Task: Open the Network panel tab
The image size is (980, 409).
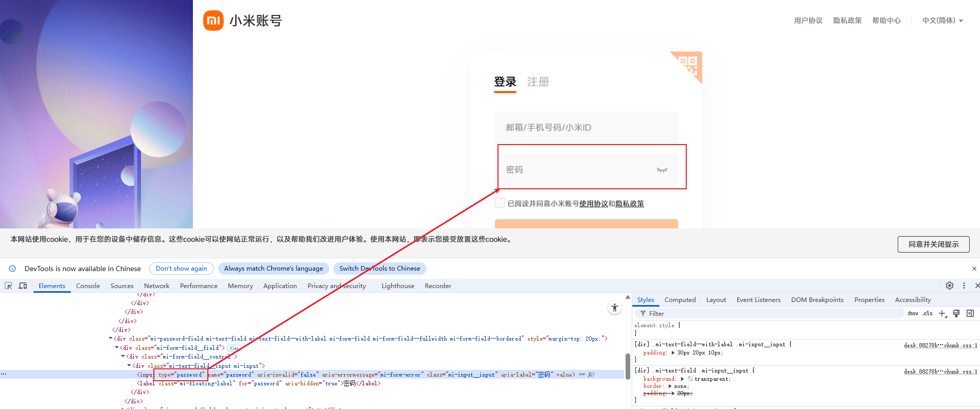Action: [157, 286]
